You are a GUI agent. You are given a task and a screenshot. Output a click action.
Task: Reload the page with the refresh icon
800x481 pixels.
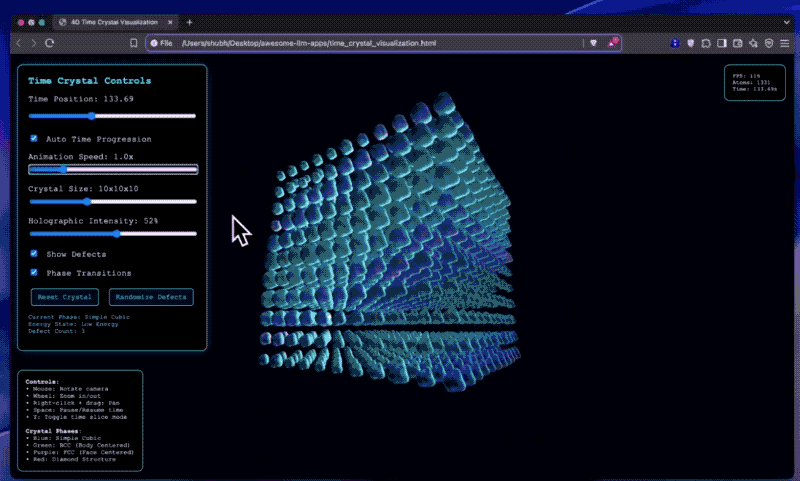tap(50, 43)
